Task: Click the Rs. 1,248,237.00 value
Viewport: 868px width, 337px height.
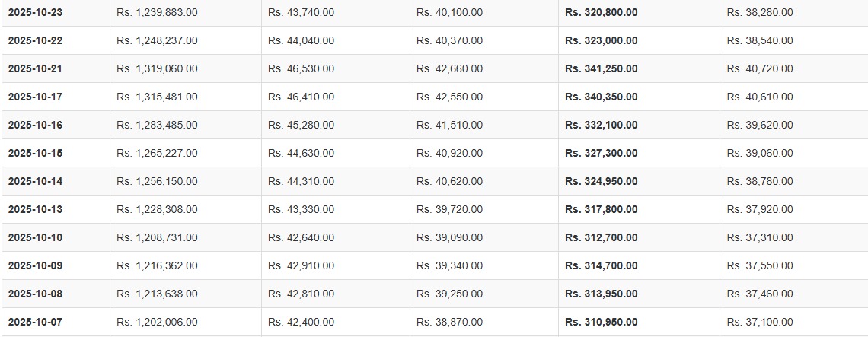Action: (157, 40)
